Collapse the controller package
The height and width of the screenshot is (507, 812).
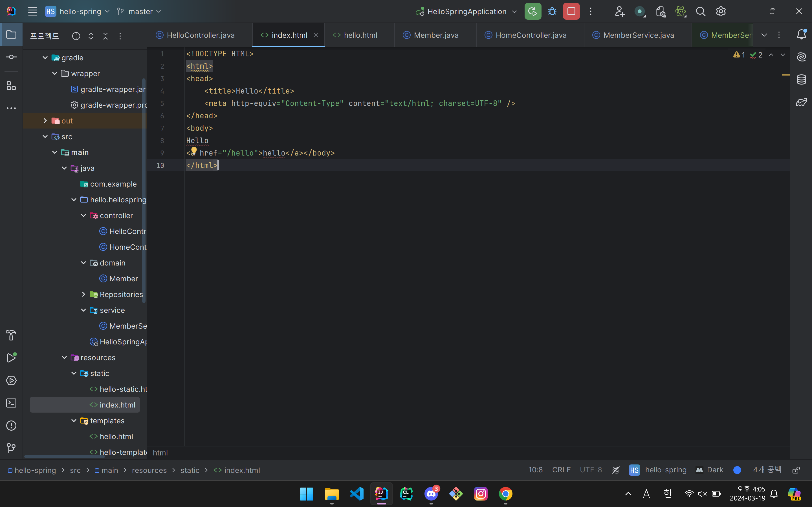coord(83,215)
